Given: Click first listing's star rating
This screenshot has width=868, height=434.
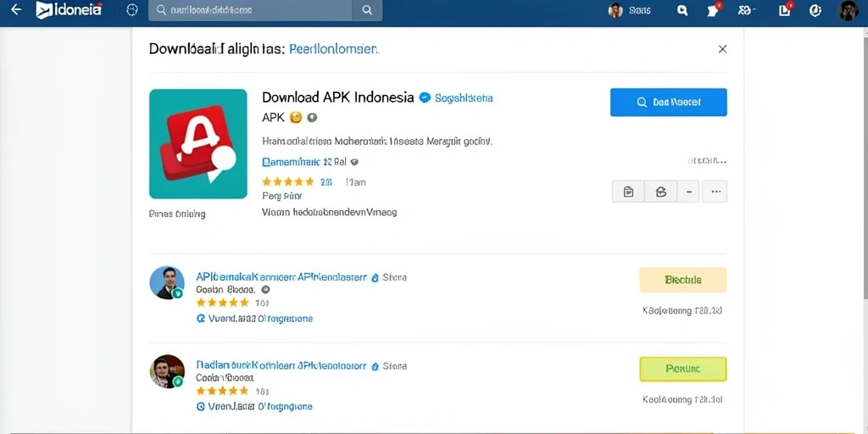Looking at the screenshot, I should pyautogui.click(x=223, y=303).
